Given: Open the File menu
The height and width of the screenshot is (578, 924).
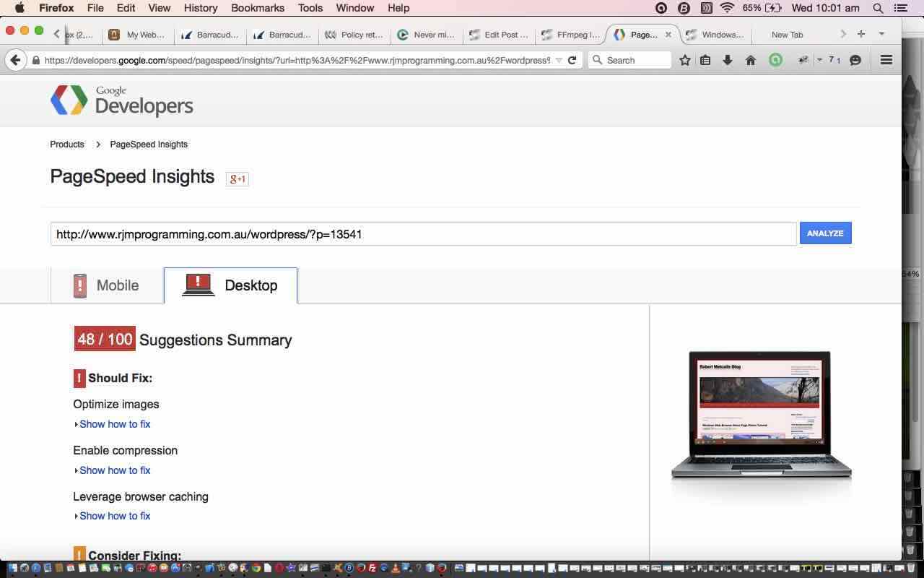Looking at the screenshot, I should 95,8.
